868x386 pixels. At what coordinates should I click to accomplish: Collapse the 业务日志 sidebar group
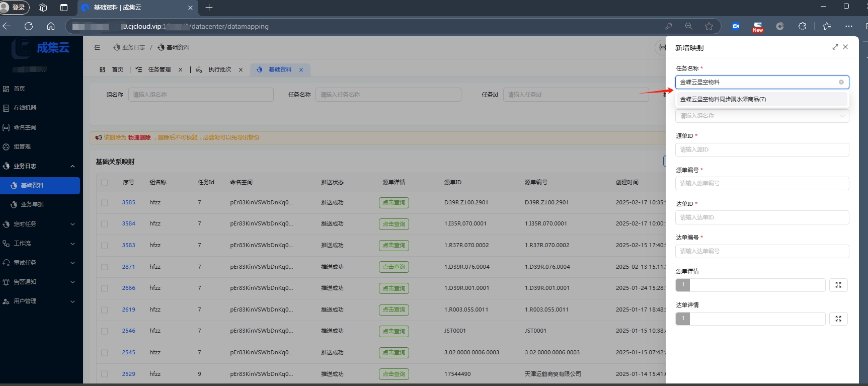[x=40, y=166]
